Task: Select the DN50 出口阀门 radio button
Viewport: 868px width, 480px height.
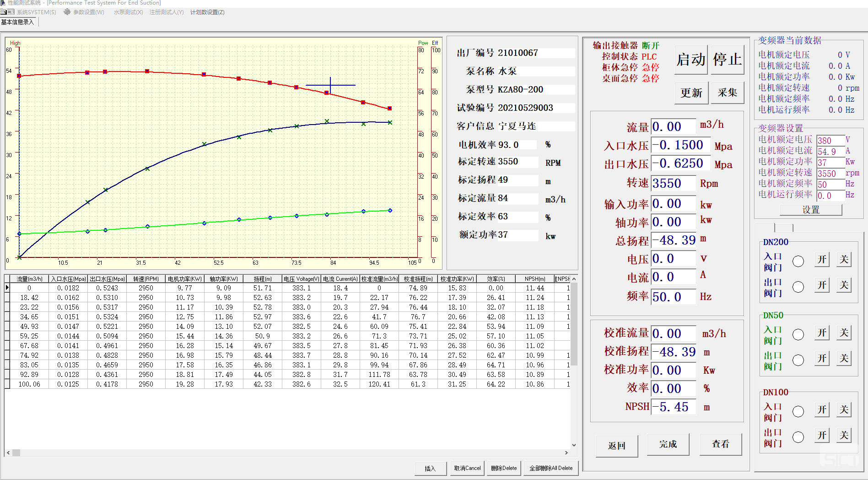Action: tap(798, 360)
